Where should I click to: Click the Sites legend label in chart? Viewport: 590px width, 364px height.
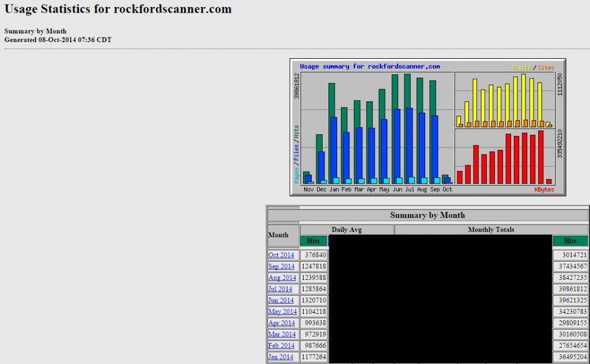546,68
